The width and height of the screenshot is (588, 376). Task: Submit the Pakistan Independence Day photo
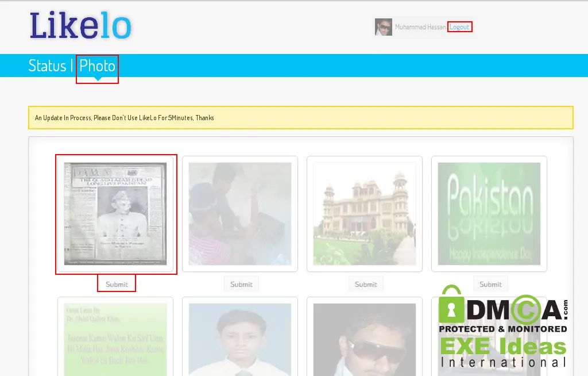click(490, 285)
